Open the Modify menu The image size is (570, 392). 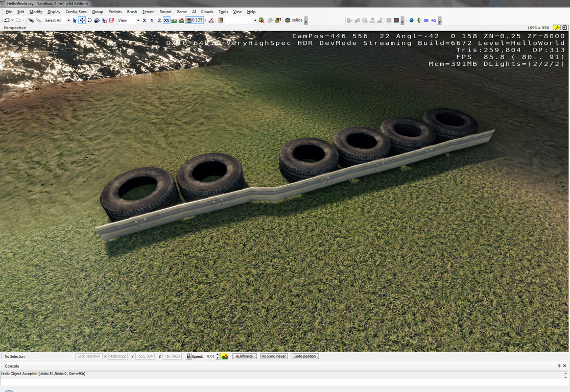[x=36, y=12]
